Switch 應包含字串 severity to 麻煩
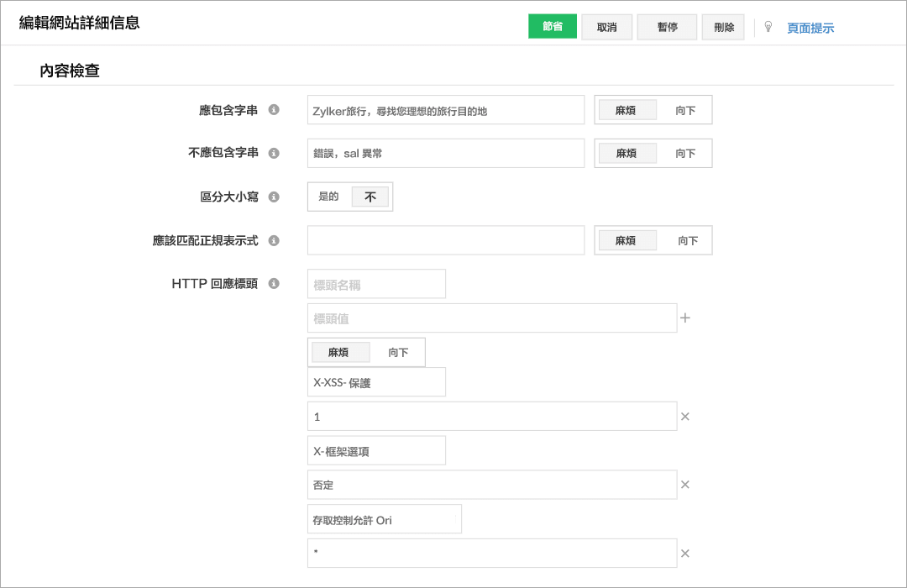The height and width of the screenshot is (588, 907). point(627,109)
